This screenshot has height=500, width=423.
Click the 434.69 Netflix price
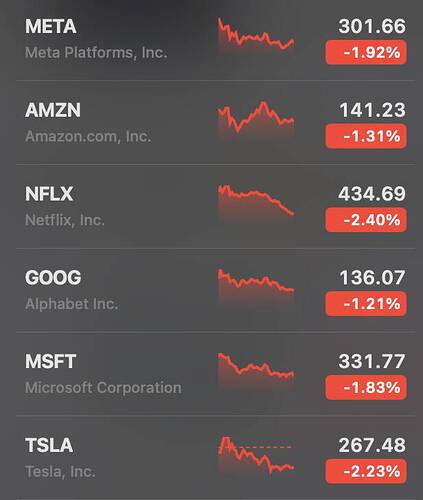click(372, 194)
